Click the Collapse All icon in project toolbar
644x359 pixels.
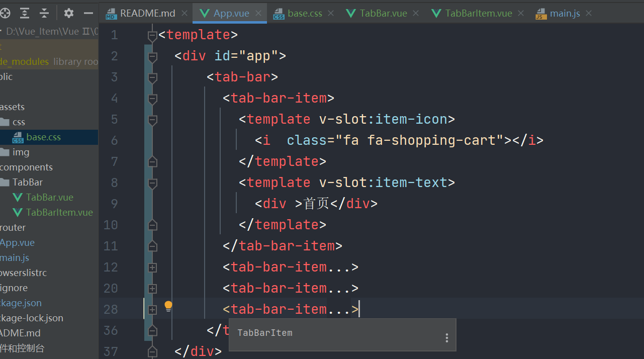(44, 13)
